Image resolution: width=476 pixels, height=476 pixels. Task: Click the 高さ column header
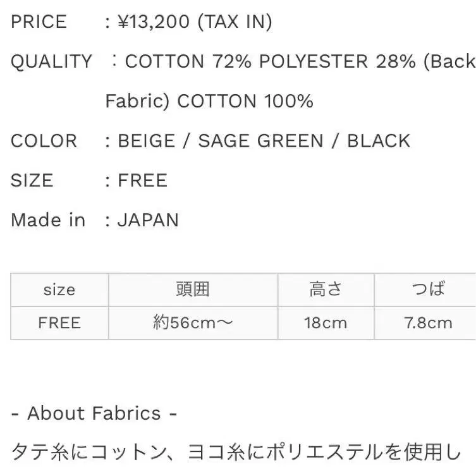[x=326, y=290]
